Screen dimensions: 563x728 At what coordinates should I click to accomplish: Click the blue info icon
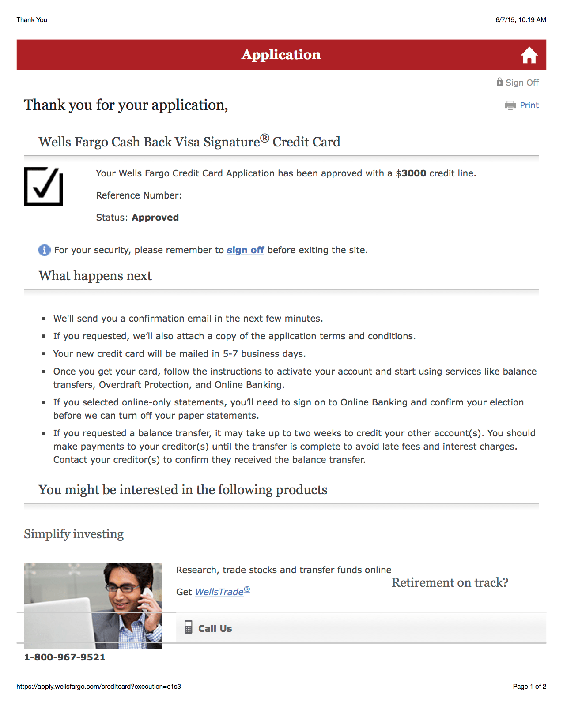(45, 250)
